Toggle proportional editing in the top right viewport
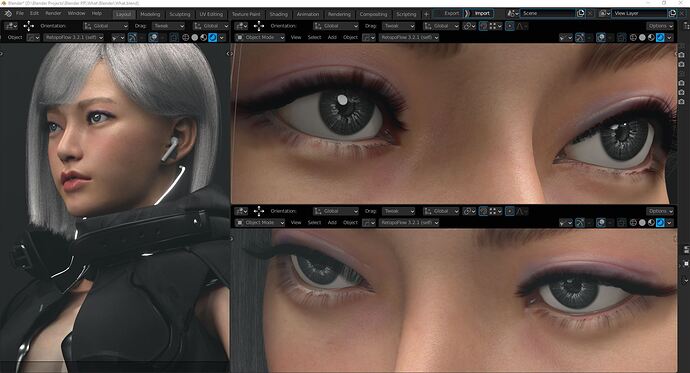Viewport: 690px width, 373px height. click(510, 26)
